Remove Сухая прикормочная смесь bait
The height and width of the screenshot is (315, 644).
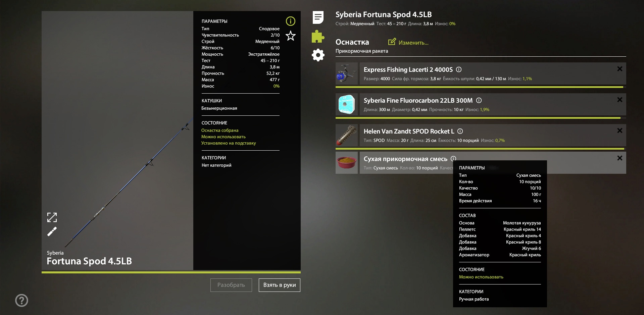coord(620,158)
